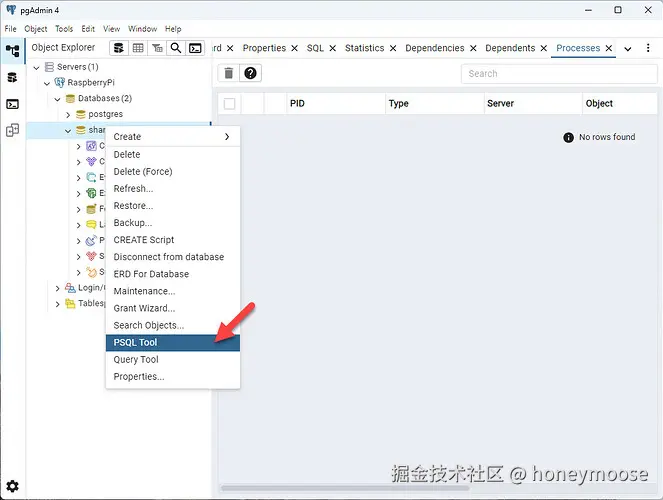Choose ERD For Database entry

(x=173, y=274)
